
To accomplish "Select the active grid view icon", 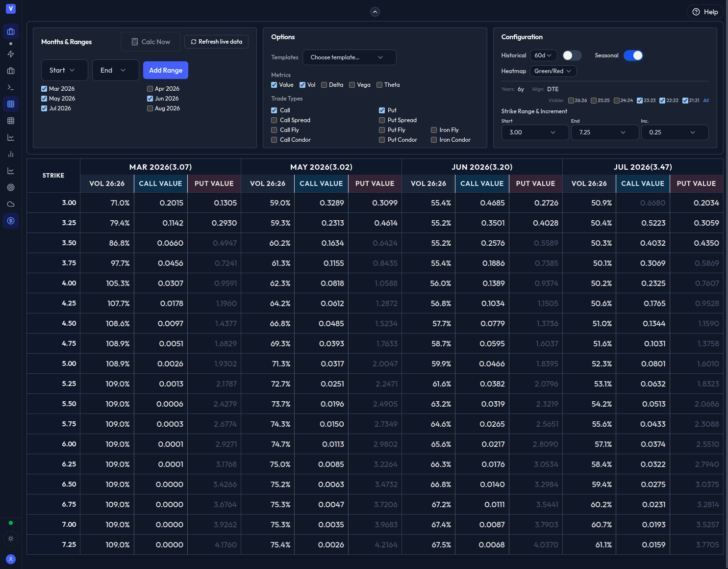I will (x=11, y=103).
